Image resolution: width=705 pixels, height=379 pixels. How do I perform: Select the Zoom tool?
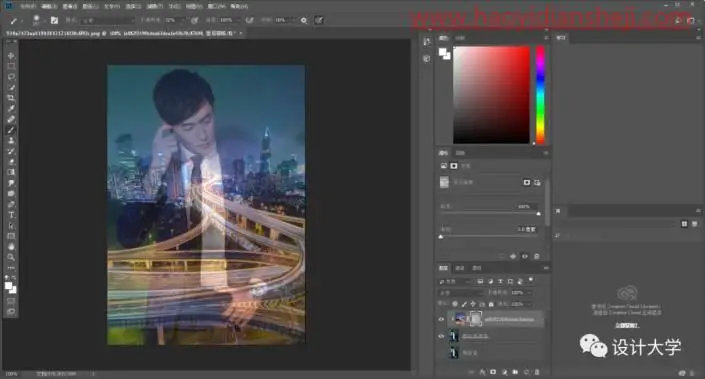pyautogui.click(x=11, y=257)
